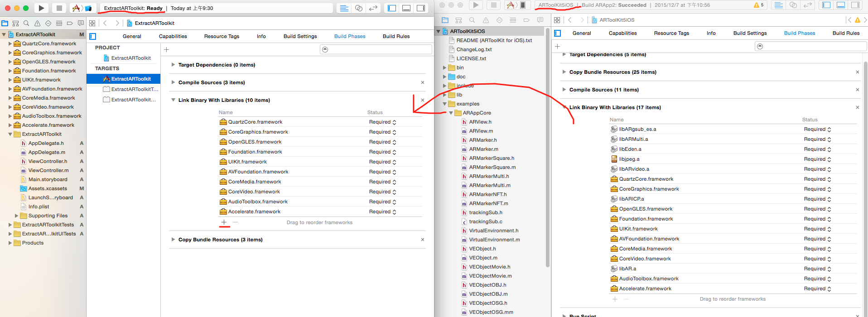Click the build phases filter field in left window
The height and width of the screenshot is (317, 868).
click(x=376, y=49)
